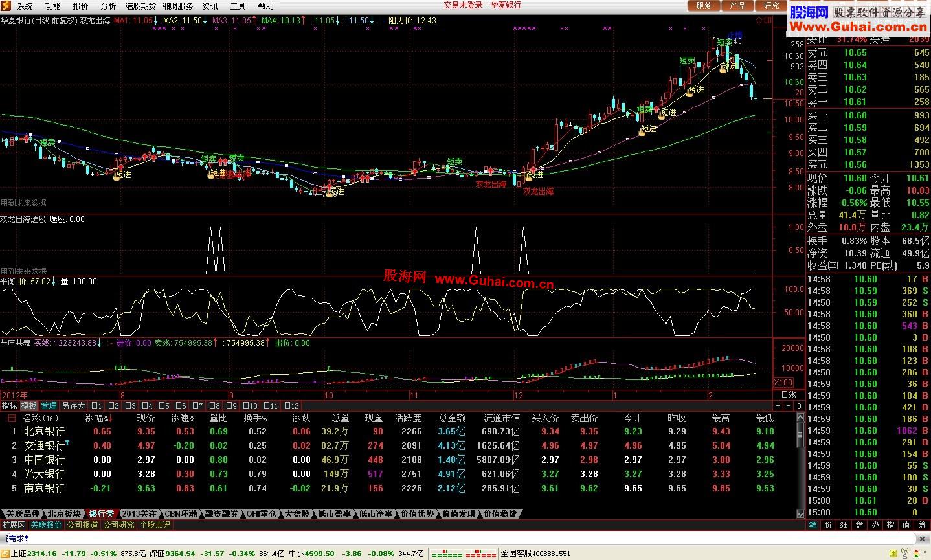931x560 pixels.
Task: Click the 现价 column header
Action: pyautogui.click(x=146, y=418)
